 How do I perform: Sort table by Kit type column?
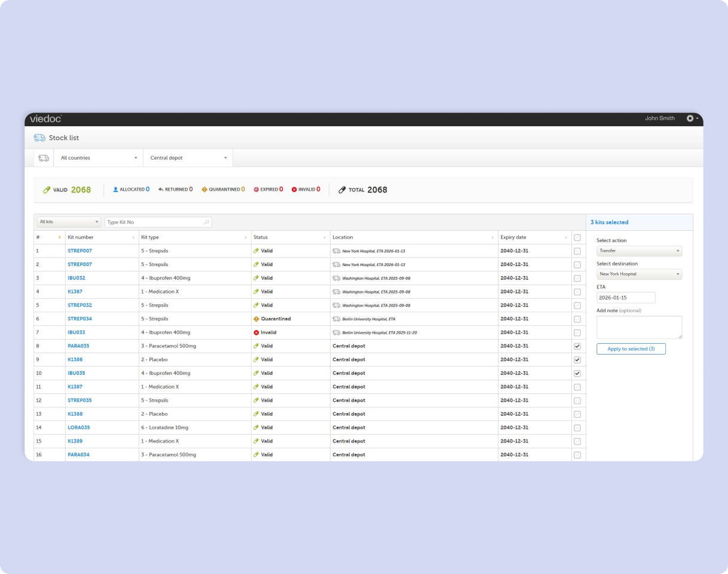click(x=194, y=237)
